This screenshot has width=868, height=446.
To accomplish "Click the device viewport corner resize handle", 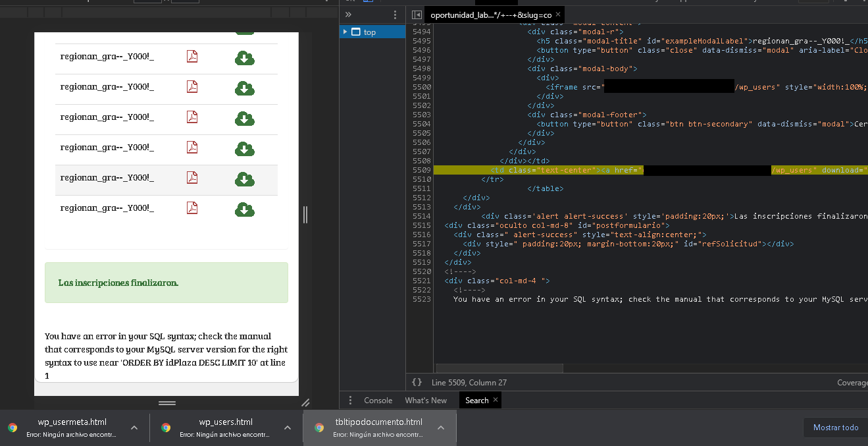I will pos(305,403).
